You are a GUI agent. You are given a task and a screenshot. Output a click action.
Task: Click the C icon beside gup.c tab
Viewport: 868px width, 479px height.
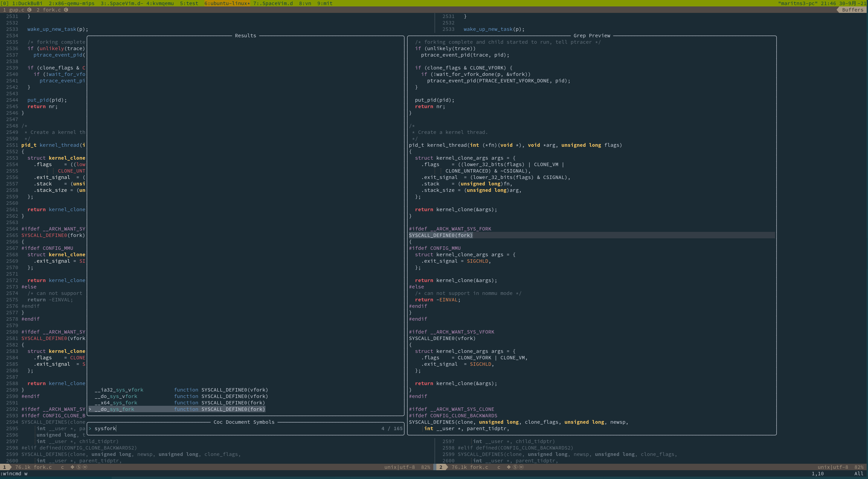(x=29, y=10)
